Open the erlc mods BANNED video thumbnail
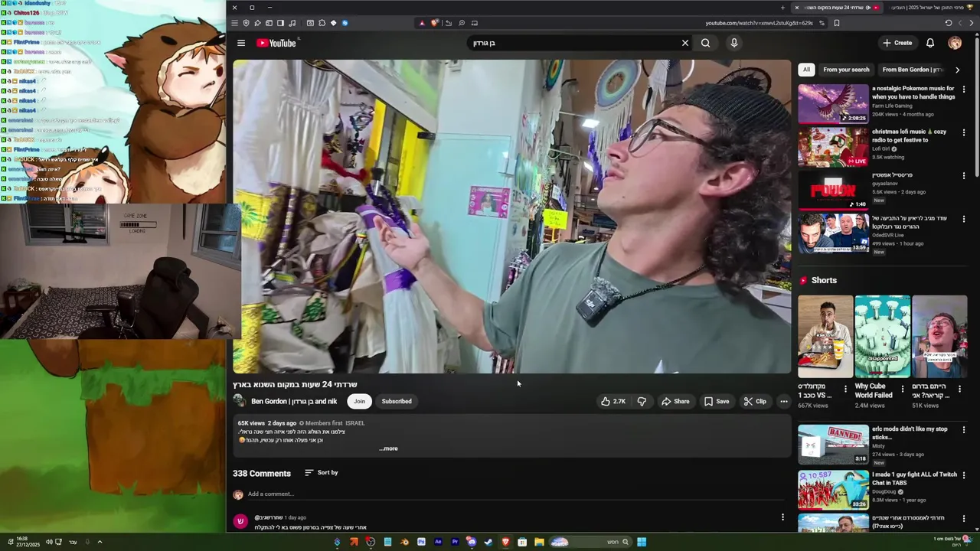The image size is (980, 551). point(833,445)
